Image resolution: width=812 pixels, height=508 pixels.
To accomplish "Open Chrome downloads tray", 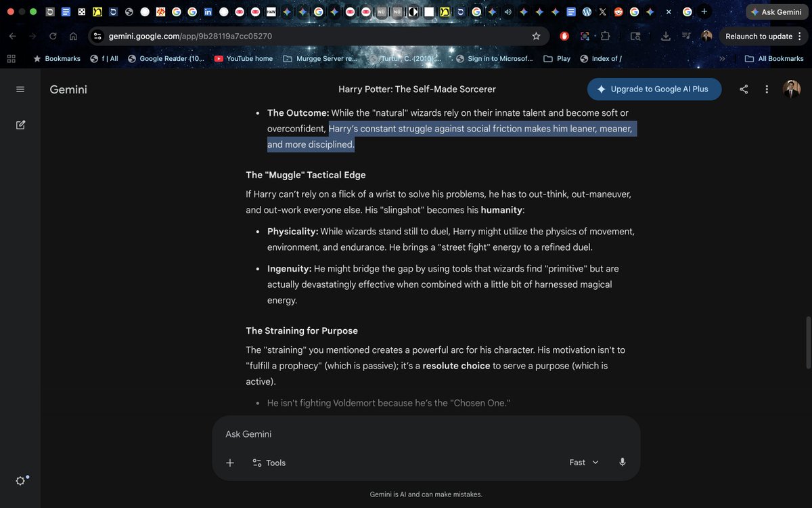I will 666,36.
